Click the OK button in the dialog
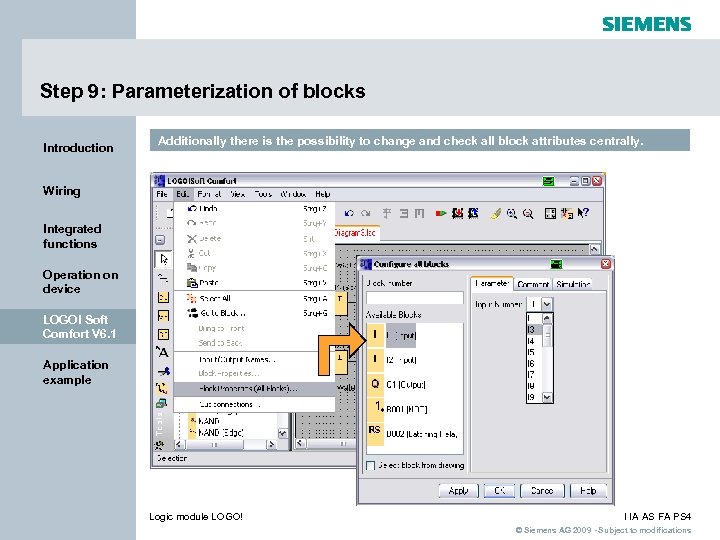Viewport: 720px width, 540px height. (500, 491)
